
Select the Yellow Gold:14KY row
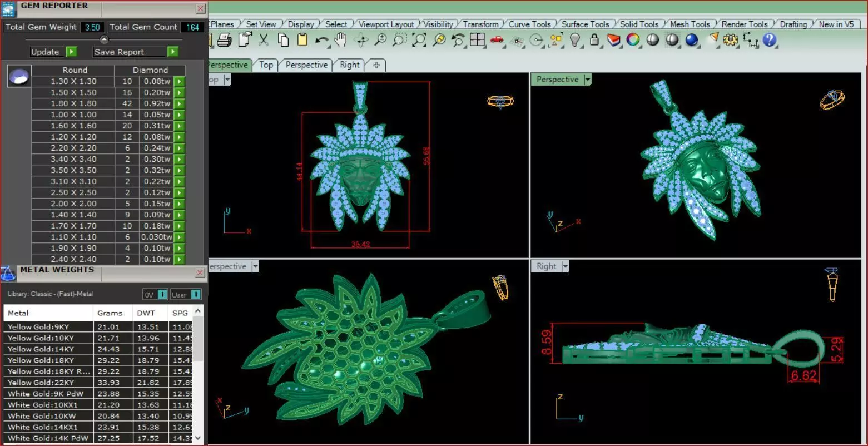(x=99, y=349)
